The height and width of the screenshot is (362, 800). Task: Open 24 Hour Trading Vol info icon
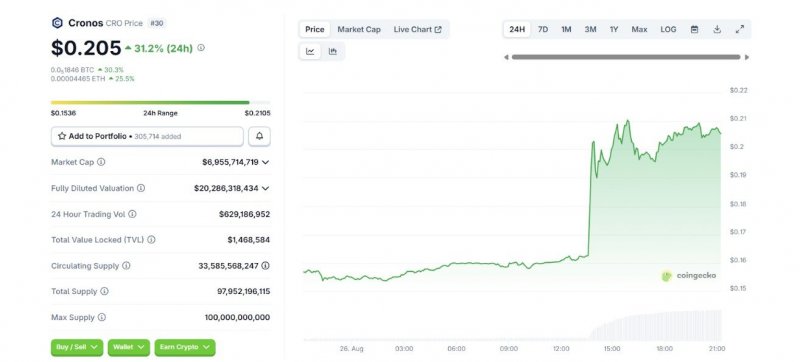pos(132,214)
